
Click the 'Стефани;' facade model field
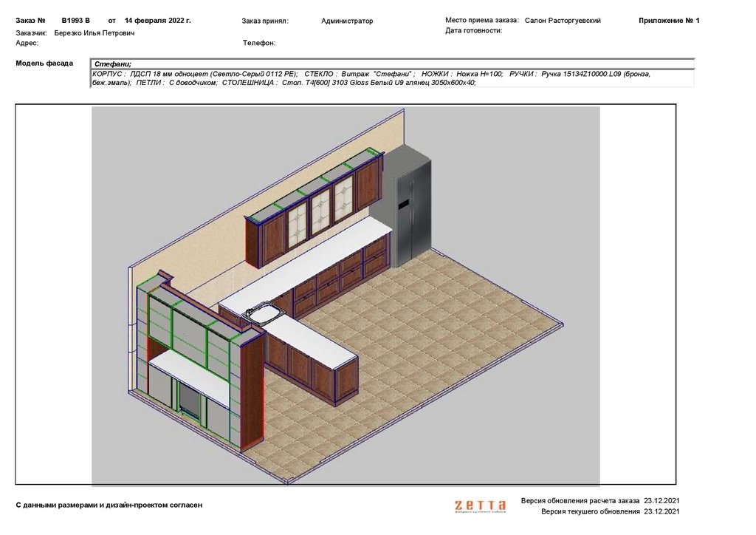pyautogui.click(x=393, y=64)
